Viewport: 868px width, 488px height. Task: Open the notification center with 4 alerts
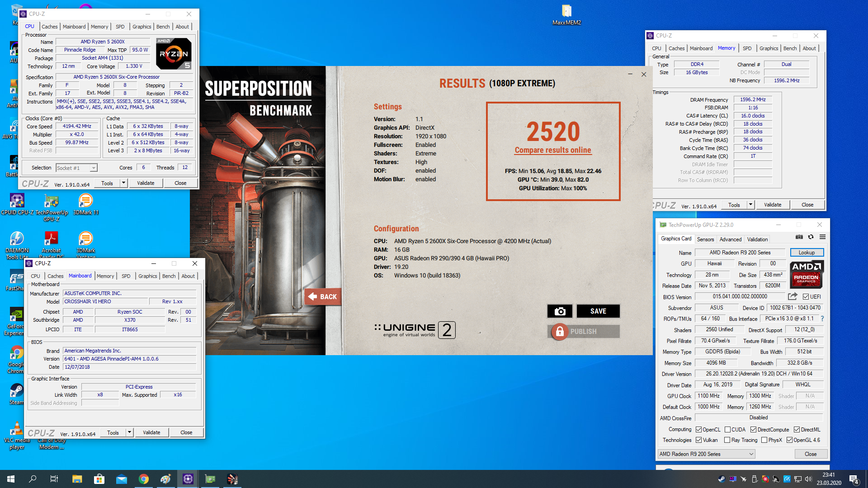854,479
